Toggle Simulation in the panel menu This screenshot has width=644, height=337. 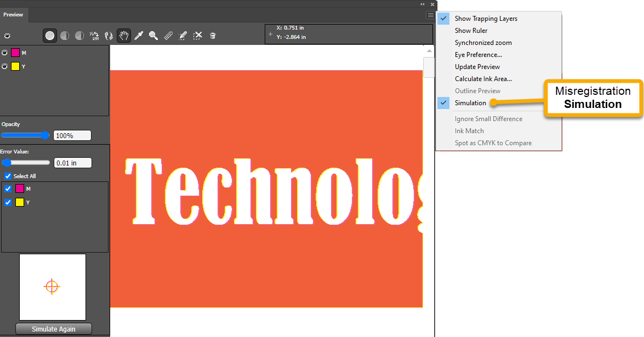coord(470,103)
